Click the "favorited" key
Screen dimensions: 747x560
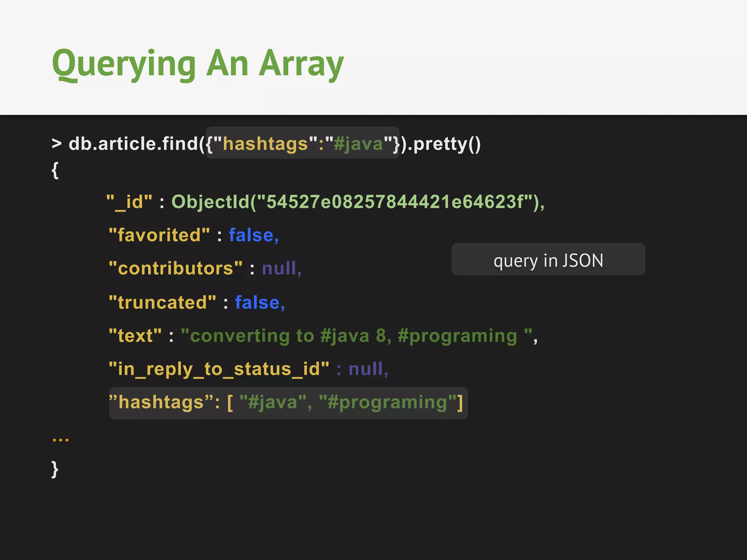(159, 235)
